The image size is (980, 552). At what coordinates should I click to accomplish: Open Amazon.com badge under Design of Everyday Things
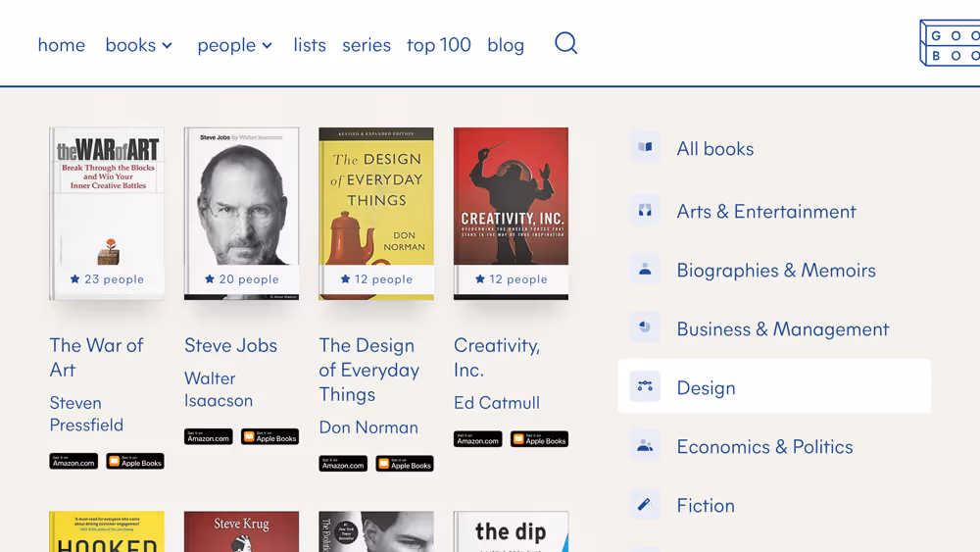[343, 464]
